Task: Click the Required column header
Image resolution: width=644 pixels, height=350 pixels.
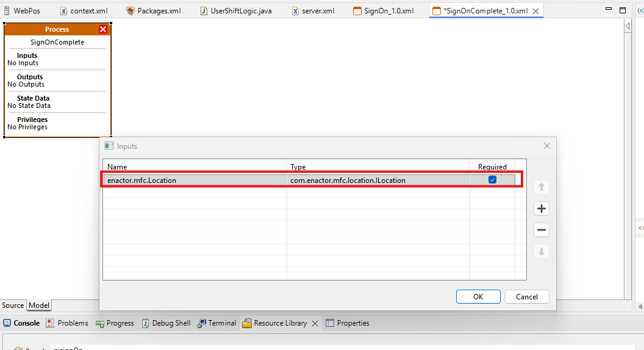Action: click(492, 167)
